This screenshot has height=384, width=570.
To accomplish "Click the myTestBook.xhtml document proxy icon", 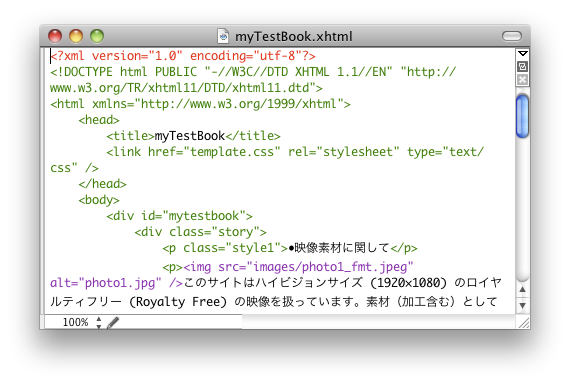I will (x=223, y=36).
